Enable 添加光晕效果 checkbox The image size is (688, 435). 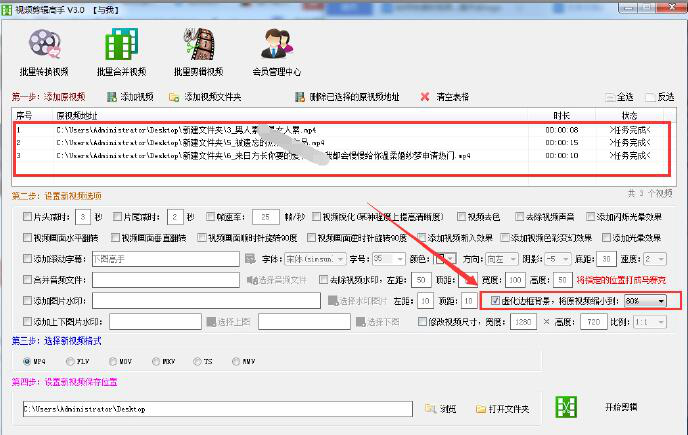[606, 237]
